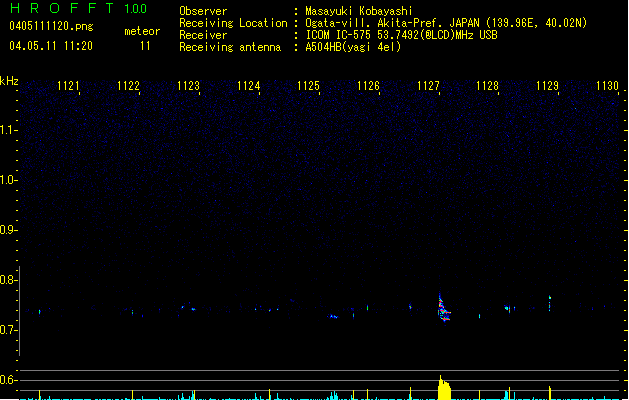Click the kHz axis unit label
Screen dimensions: 629x400
point(9,81)
